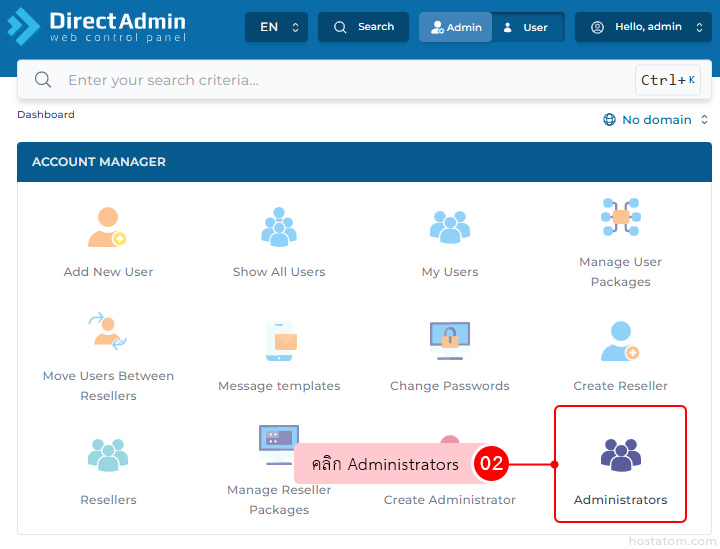Click the Create Reseller label
This screenshot has height=549, width=720.
click(x=620, y=386)
